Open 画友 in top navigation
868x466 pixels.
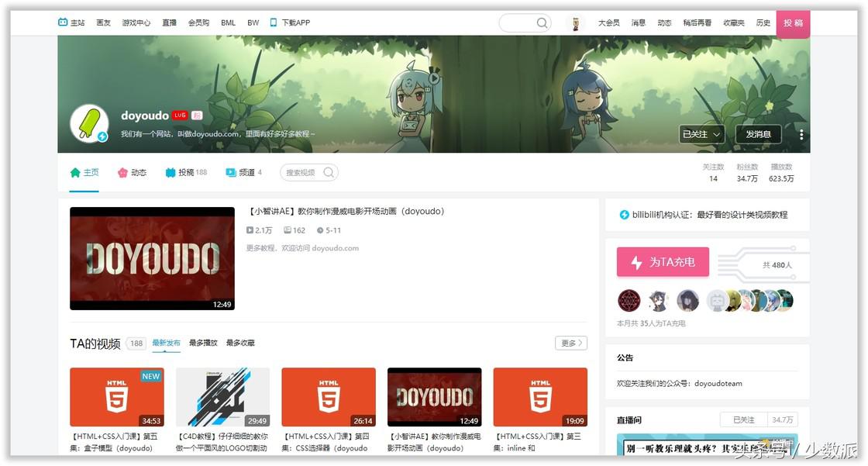click(104, 22)
